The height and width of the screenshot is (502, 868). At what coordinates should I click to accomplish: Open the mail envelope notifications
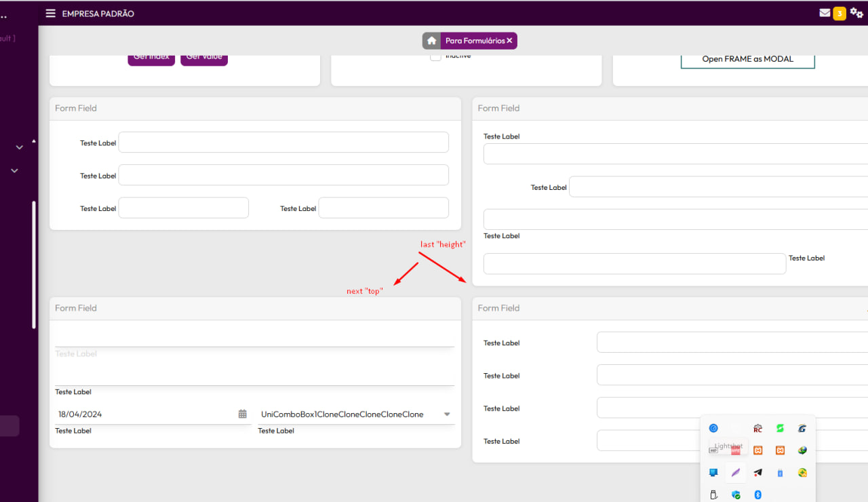coord(825,13)
